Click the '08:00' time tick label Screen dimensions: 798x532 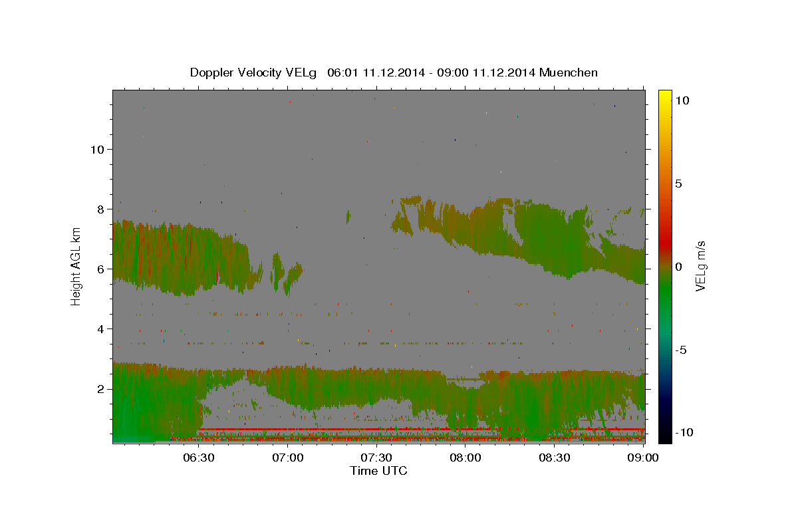pos(465,458)
